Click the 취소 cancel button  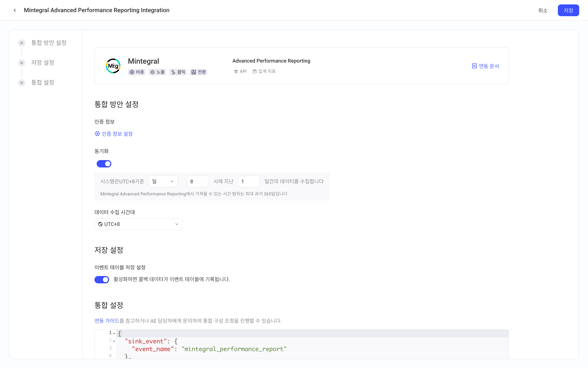(x=543, y=10)
